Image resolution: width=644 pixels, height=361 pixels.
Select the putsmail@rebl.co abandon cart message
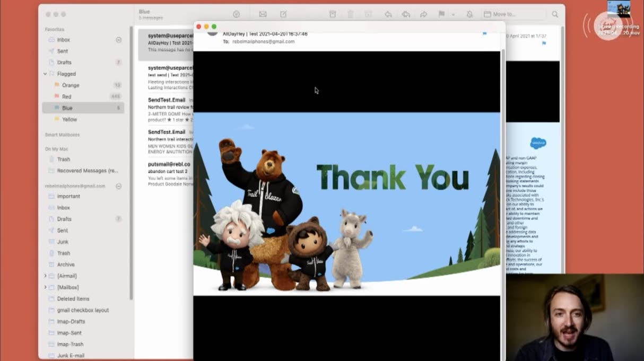(166, 174)
